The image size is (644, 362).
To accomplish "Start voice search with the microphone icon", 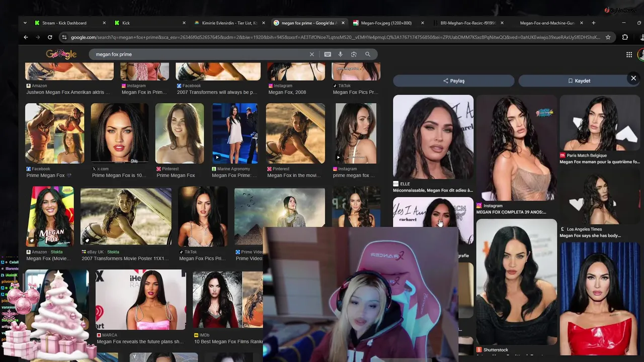I will (x=340, y=54).
